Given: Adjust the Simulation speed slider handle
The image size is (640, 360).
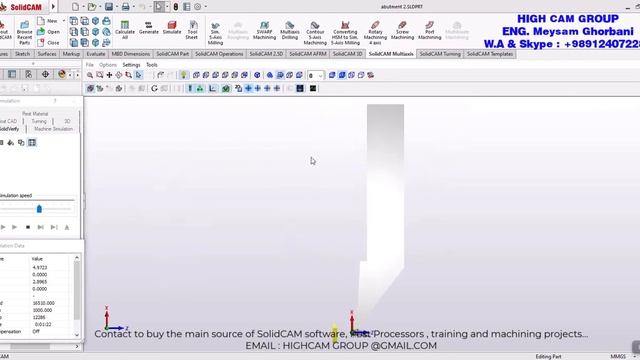Looking at the screenshot, I should (x=39, y=209).
